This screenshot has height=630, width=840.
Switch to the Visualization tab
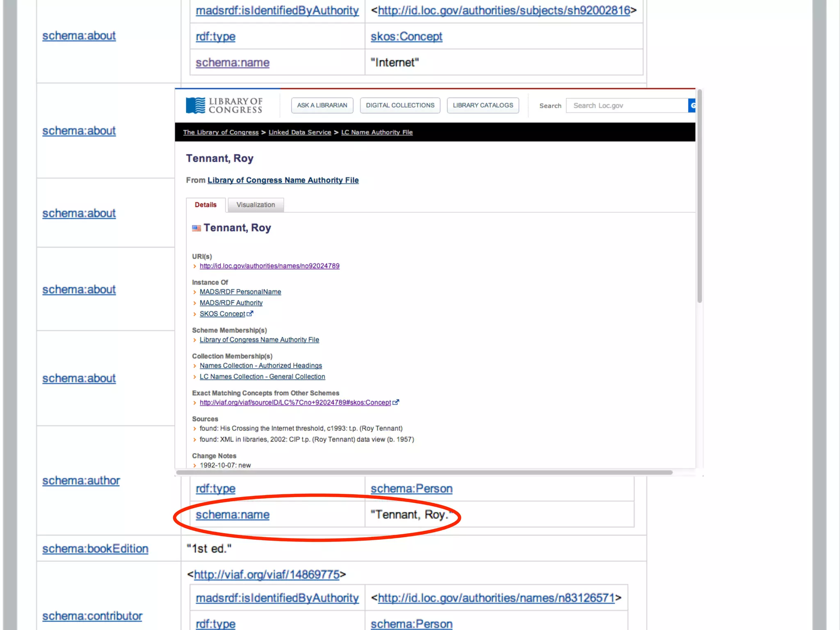pos(256,205)
